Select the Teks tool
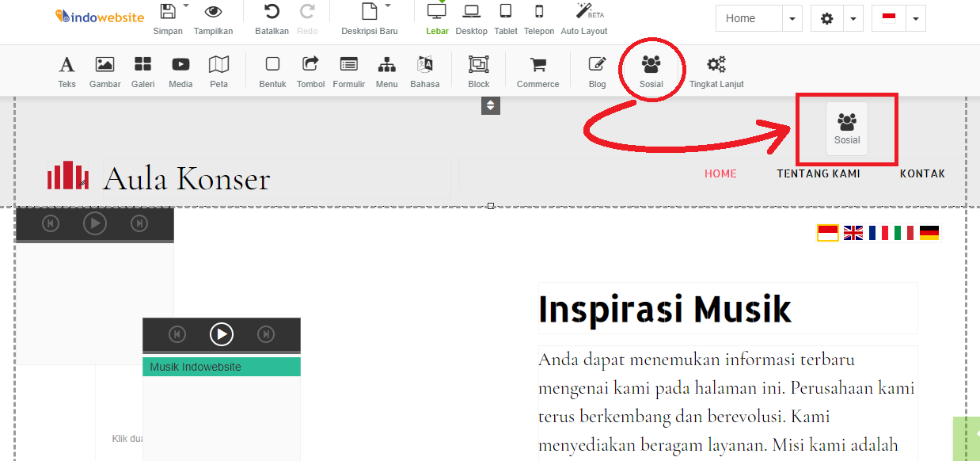This screenshot has height=461, width=980. click(66, 70)
